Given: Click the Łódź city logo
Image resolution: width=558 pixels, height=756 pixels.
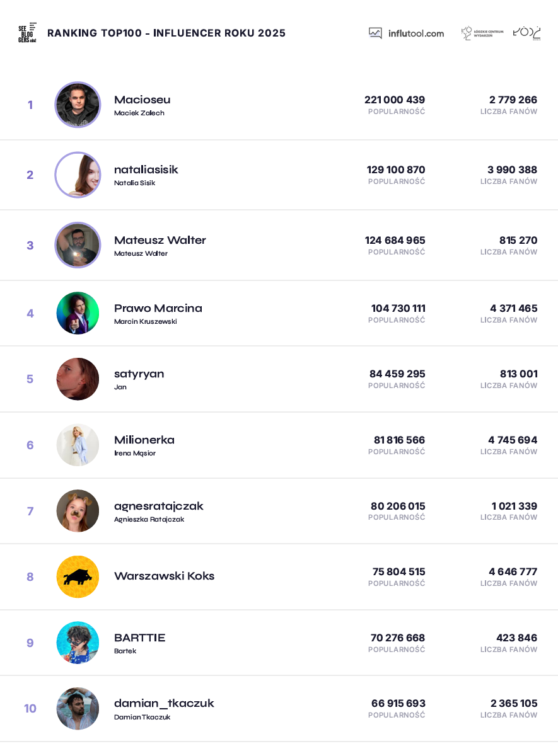Looking at the screenshot, I should (x=526, y=33).
